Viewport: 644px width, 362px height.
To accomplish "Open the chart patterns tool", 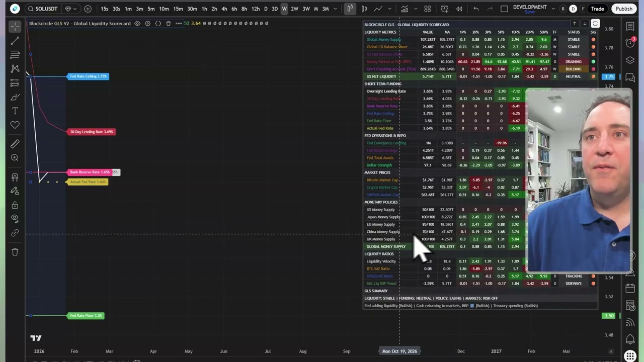I will [15, 68].
